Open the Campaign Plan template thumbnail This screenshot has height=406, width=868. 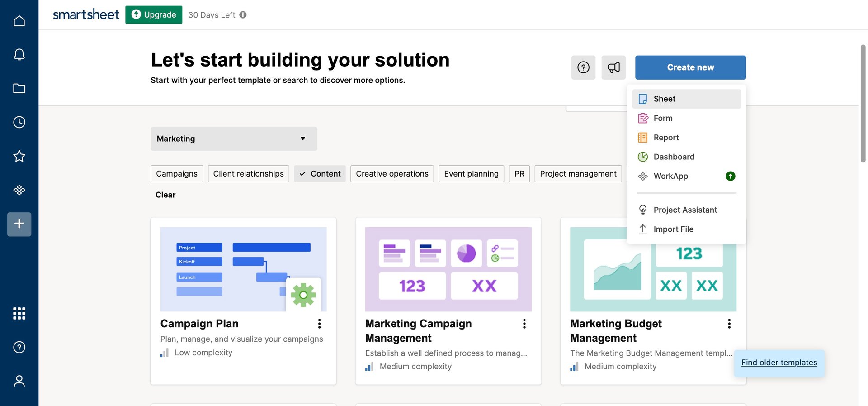click(x=243, y=269)
